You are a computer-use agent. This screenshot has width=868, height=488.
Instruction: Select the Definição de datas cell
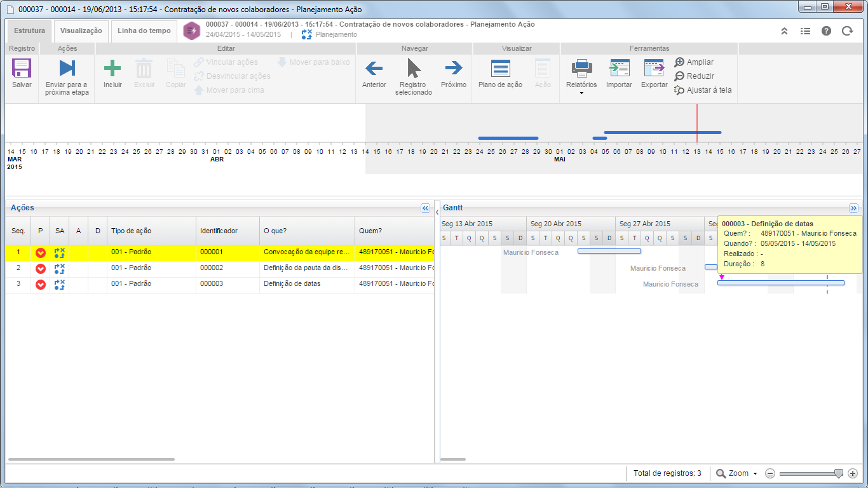coord(307,284)
